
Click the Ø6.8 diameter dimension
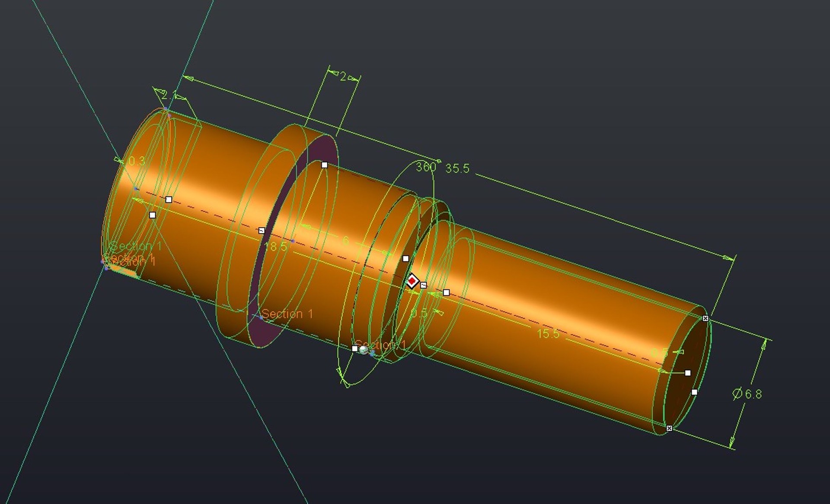[747, 394]
